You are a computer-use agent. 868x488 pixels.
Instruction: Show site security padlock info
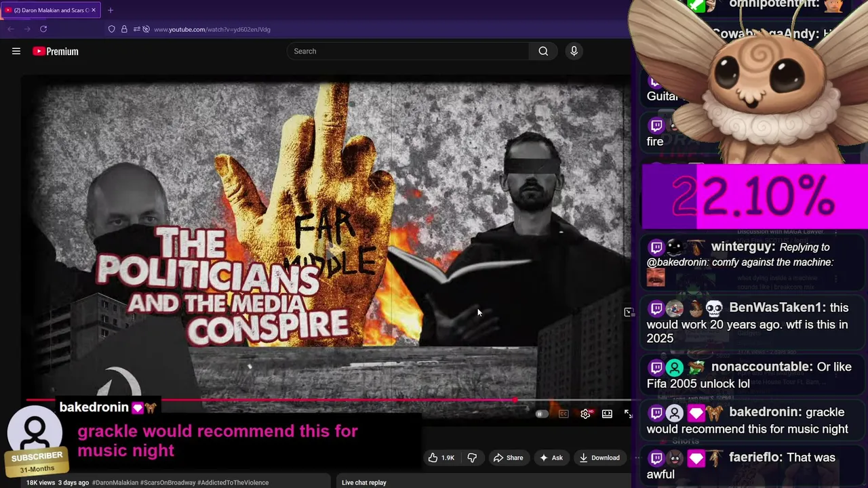[124, 29]
